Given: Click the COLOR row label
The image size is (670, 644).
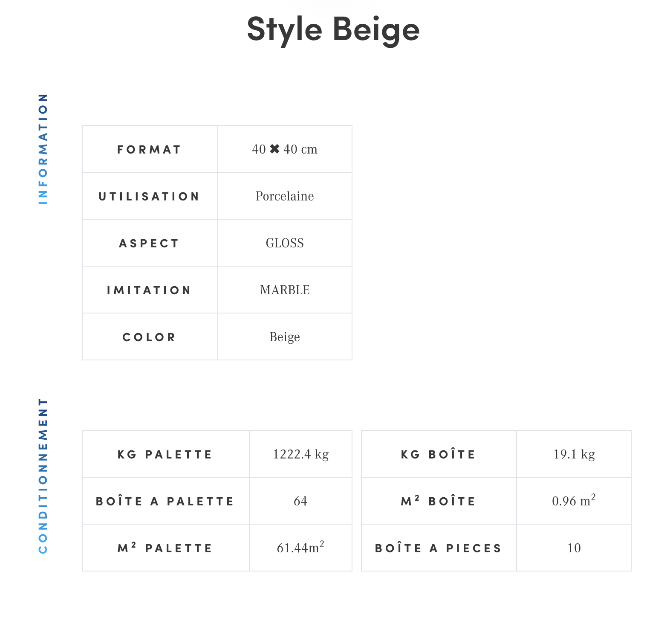Looking at the screenshot, I should (149, 337).
